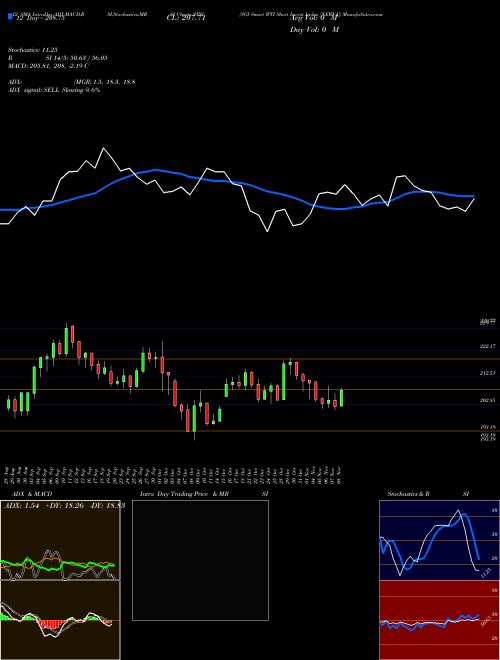The height and width of the screenshot is (660, 500).
Task: Click the empty intraday trading price chart box
Action: click(200, 560)
